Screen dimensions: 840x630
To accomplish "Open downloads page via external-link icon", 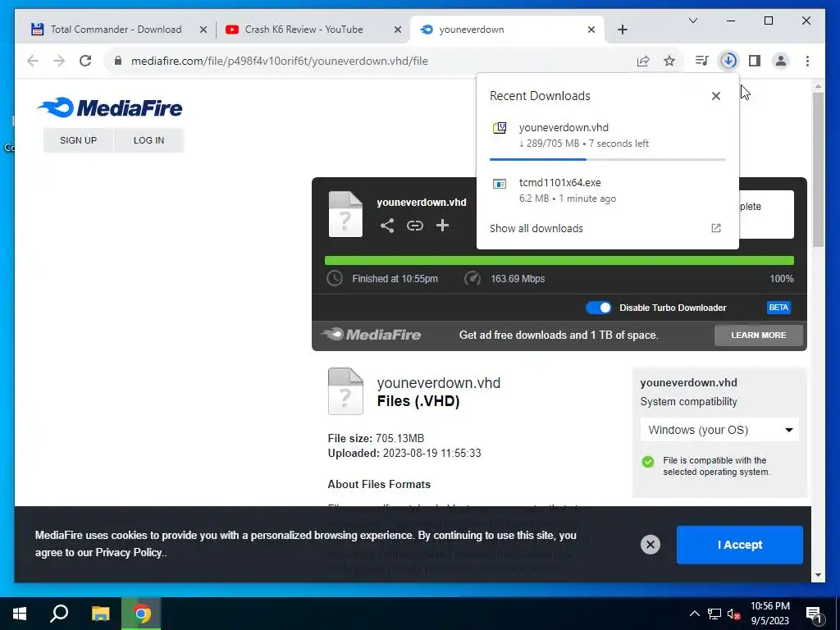I will click(x=715, y=228).
